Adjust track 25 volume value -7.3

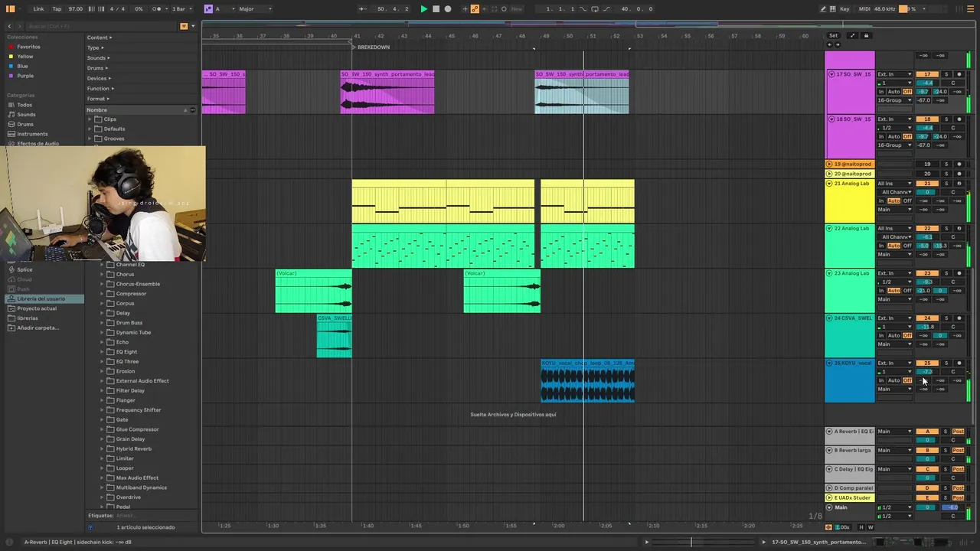pyautogui.click(x=927, y=372)
